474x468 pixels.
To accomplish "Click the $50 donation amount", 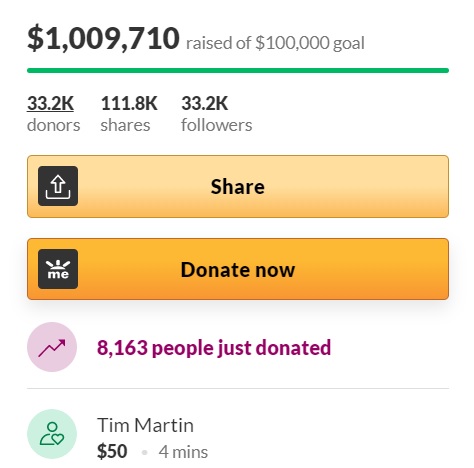I will pos(112,451).
